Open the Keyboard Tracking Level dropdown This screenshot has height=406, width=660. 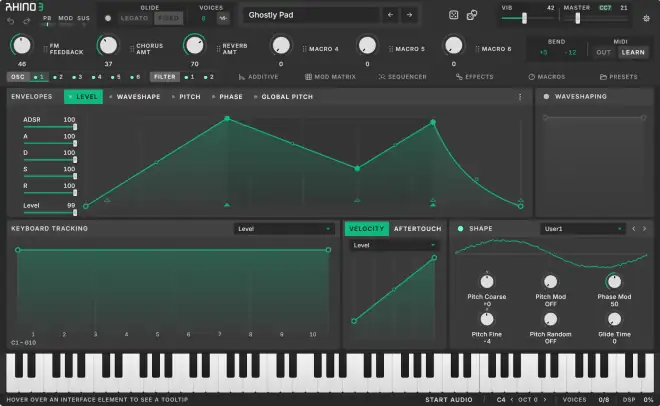tap(284, 229)
